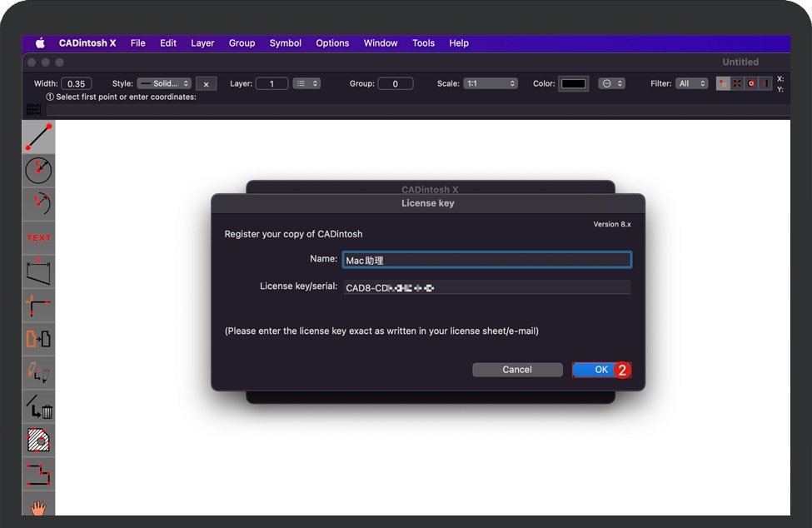Open the color options ellipsis dropdown
This screenshot has height=528, width=812.
(611, 83)
